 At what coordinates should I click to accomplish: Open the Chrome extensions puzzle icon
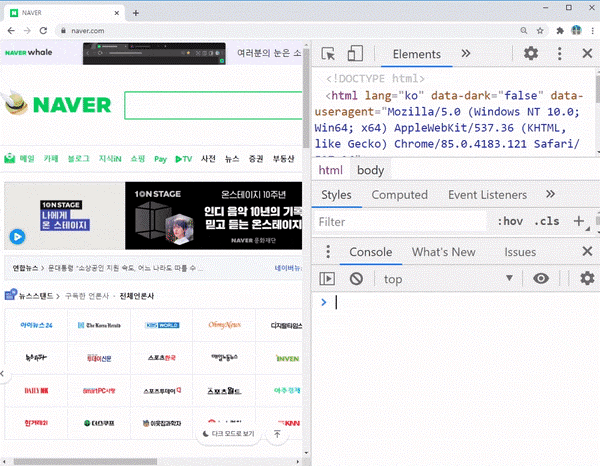tap(560, 31)
